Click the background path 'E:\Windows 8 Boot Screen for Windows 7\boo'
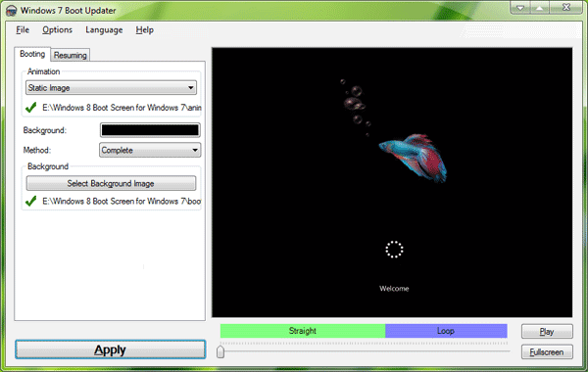This screenshot has width=588, height=372. pyautogui.click(x=122, y=201)
